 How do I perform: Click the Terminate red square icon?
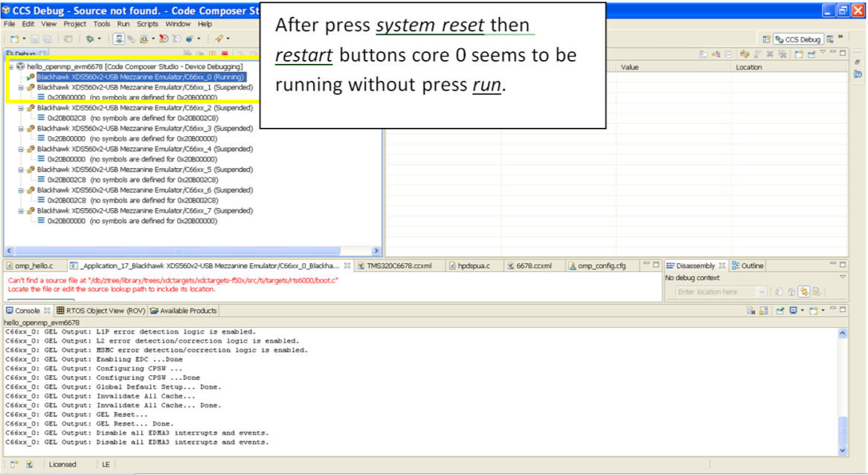[225, 54]
